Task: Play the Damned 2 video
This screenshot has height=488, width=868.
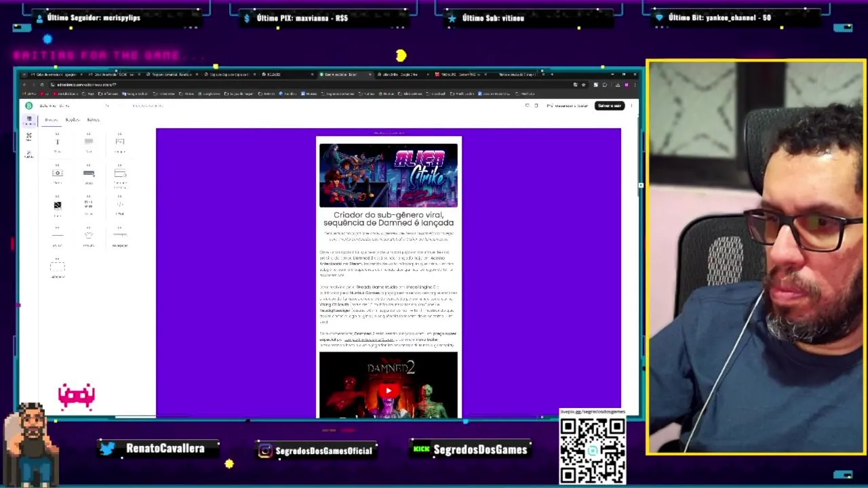Action: point(389,390)
